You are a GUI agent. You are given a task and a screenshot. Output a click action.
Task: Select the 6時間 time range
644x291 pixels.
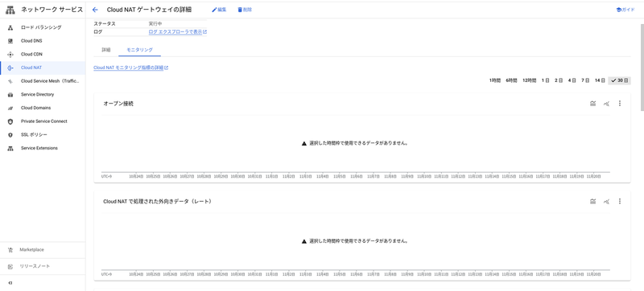pyautogui.click(x=511, y=80)
